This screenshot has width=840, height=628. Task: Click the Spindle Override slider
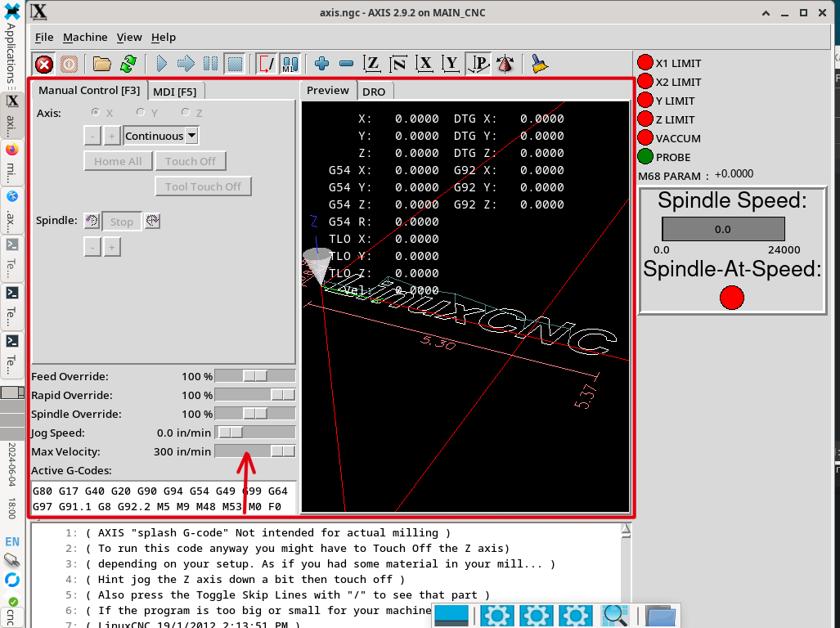[255, 414]
